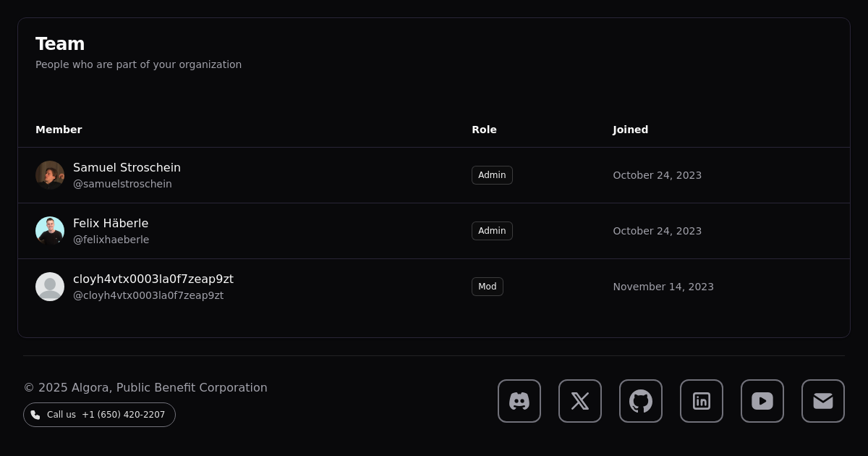The width and height of the screenshot is (868, 456).
Task: Click the phone icon in Call us
Action: [x=35, y=415]
